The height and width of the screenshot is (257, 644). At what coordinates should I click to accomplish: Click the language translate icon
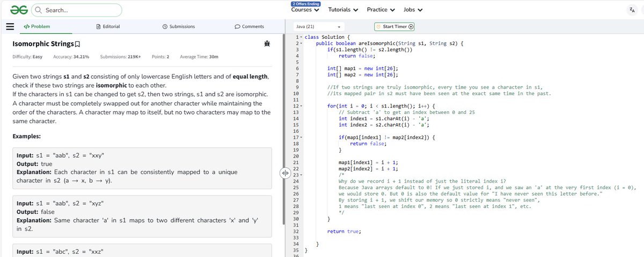[x=631, y=10]
